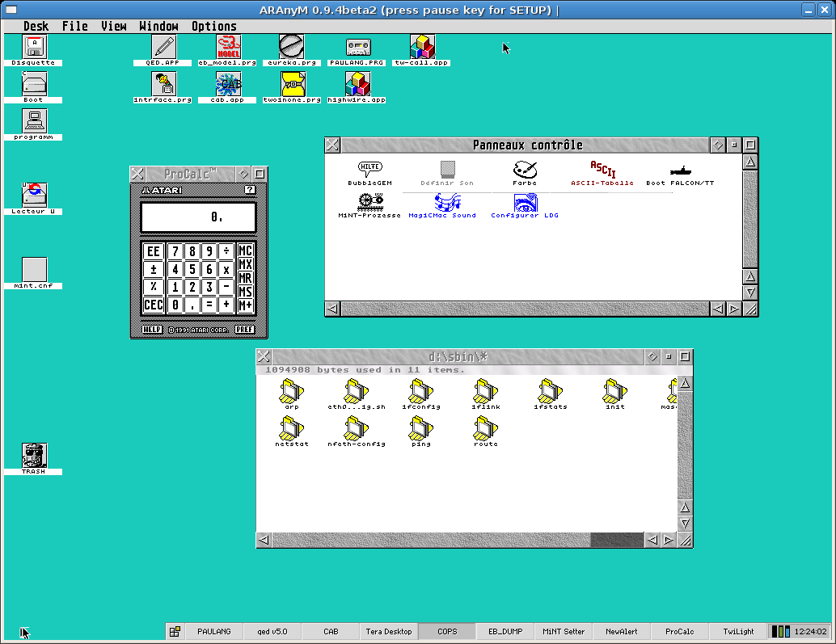Click the down scroll arrow in Panneaux contrôle
This screenshot has width=836, height=644.
pos(750,293)
